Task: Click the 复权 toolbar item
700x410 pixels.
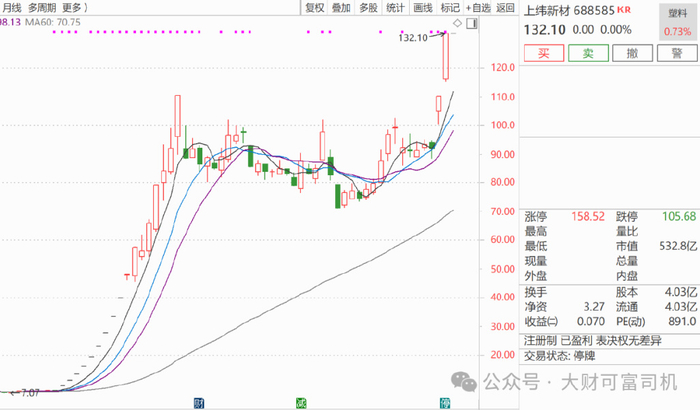Action: click(314, 8)
